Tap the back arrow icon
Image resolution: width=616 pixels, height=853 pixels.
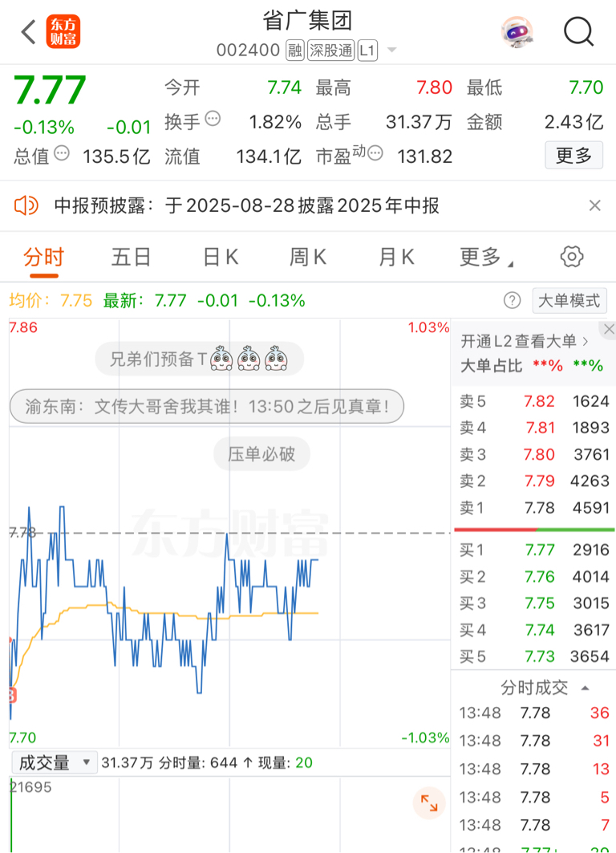click(x=28, y=32)
